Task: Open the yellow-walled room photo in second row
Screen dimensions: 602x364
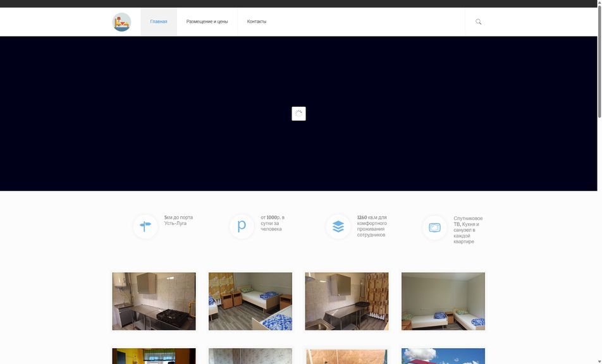Action: point(154,356)
